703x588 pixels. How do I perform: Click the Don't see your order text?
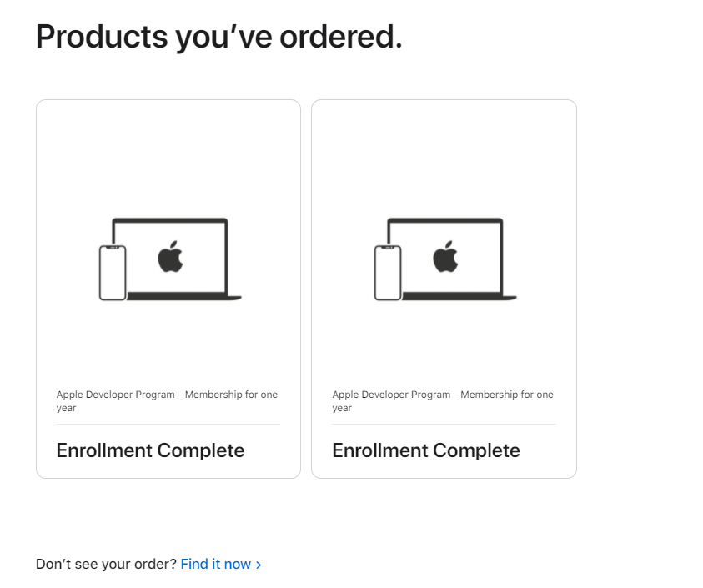point(104,564)
